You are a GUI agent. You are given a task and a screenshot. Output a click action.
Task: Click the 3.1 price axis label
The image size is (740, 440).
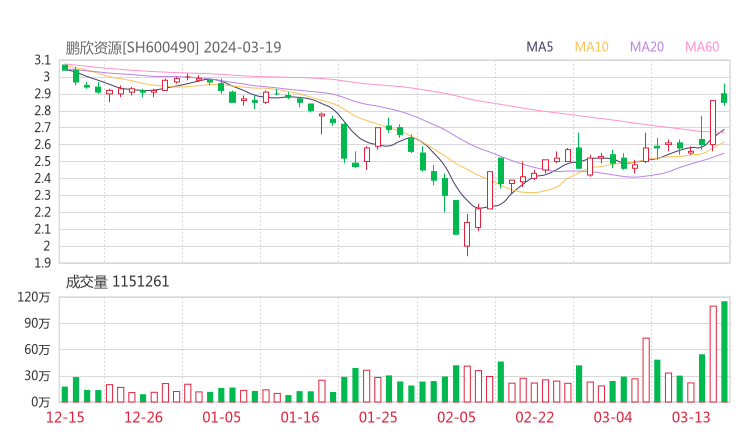click(x=42, y=60)
